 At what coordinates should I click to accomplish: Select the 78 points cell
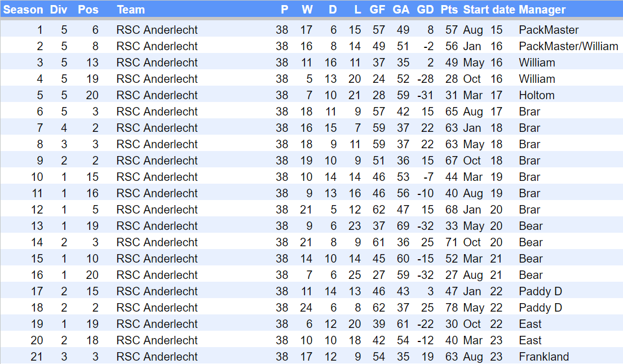(x=451, y=308)
